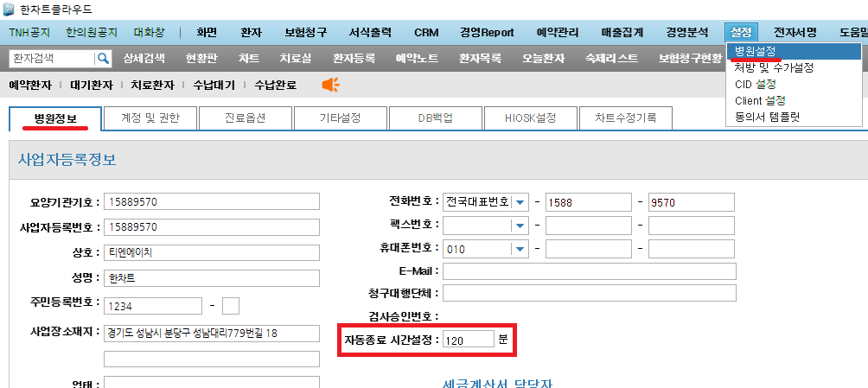Select 병원설정 from the open settings menu
Viewport: 868px width, 388px height.
tap(756, 52)
